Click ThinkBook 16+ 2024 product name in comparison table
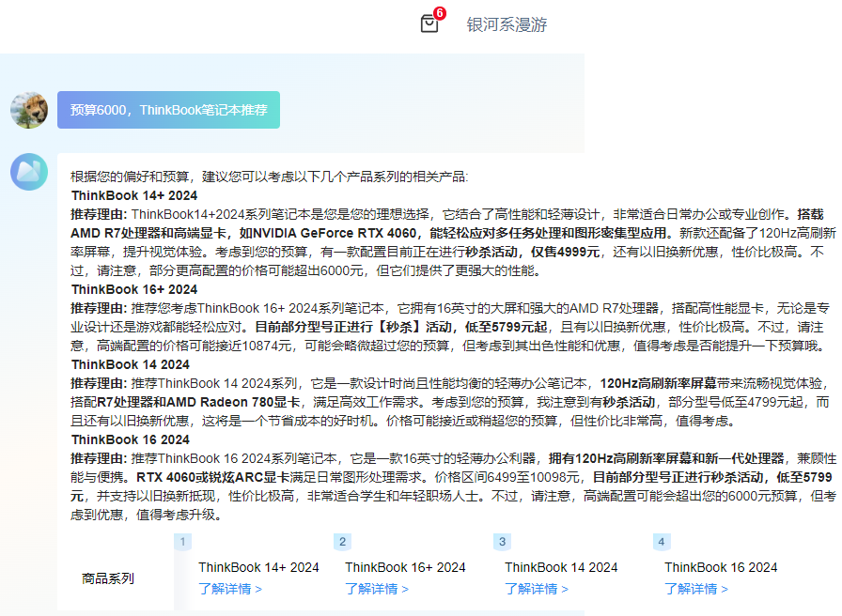This screenshot has height=616, width=842. click(405, 567)
